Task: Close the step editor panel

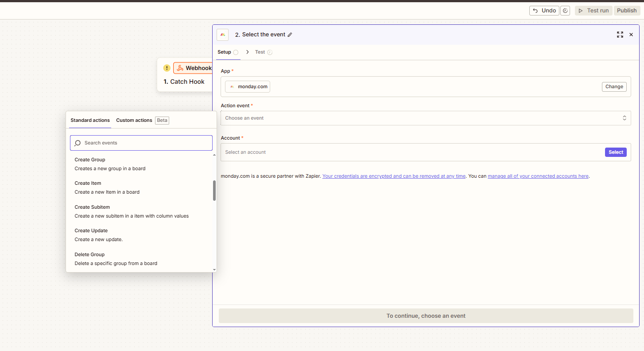Action: (631, 35)
